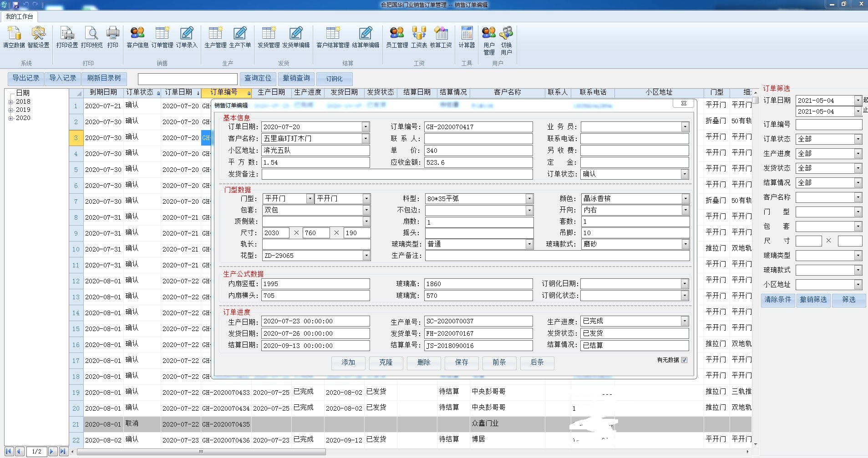Viewport: 868px width, 458px height.
Task: Open 打印设置 print settings
Action: [x=67, y=37]
